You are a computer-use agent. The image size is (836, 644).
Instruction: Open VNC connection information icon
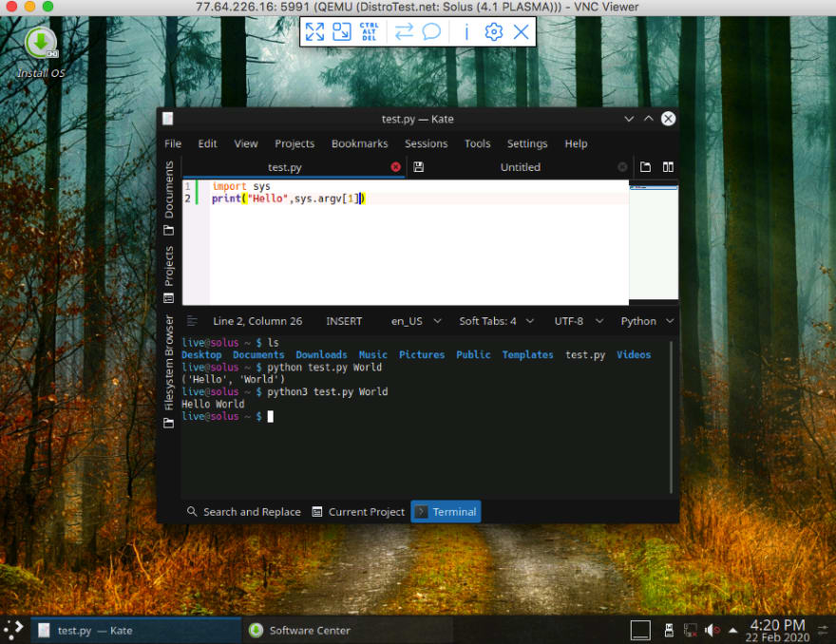pos(466,32)
